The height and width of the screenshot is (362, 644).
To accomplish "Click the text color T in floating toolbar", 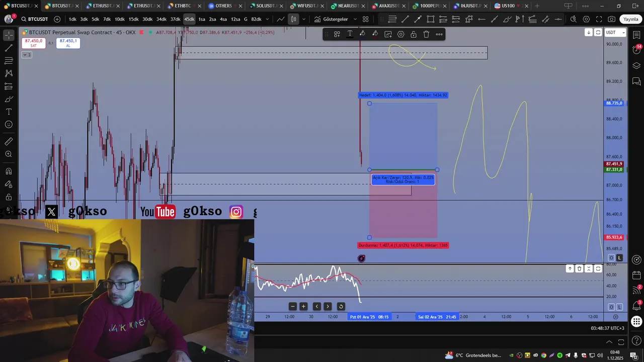I will (x=350, y=34).
